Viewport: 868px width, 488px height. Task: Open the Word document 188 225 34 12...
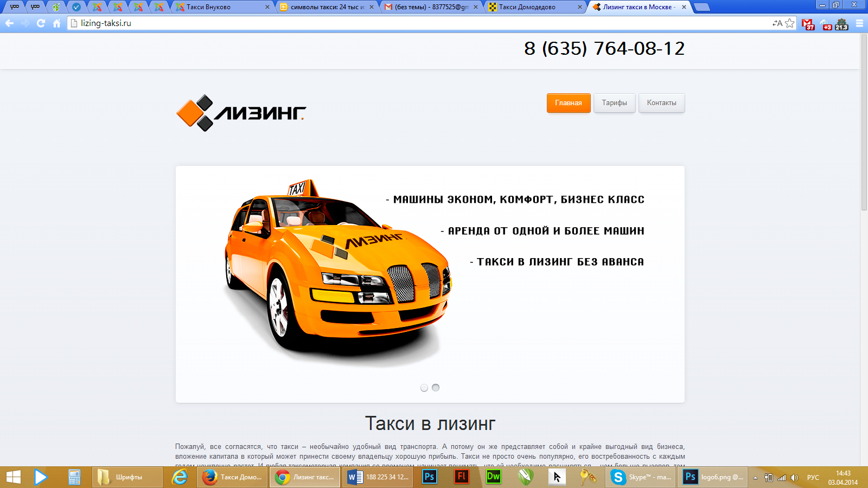coord(378,477)
